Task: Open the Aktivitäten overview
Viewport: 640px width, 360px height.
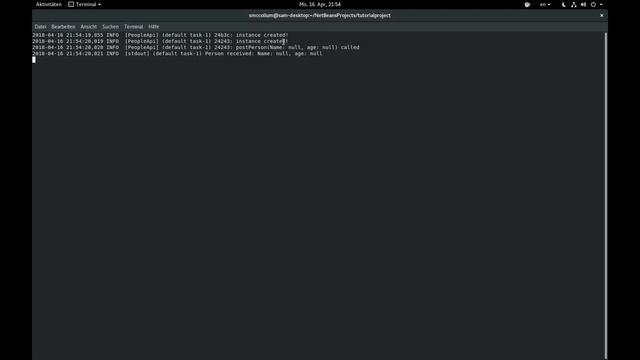Action: (x=49, y=4)
